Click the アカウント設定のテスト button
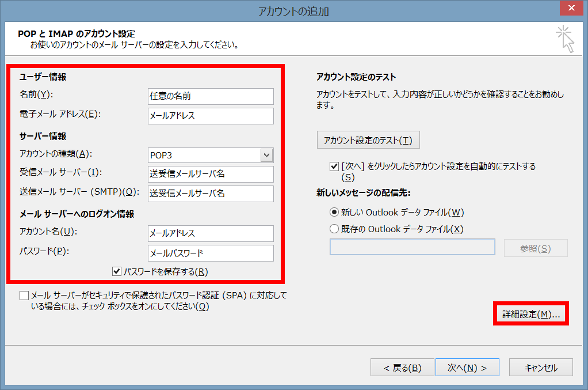 (x=368, y=139)
